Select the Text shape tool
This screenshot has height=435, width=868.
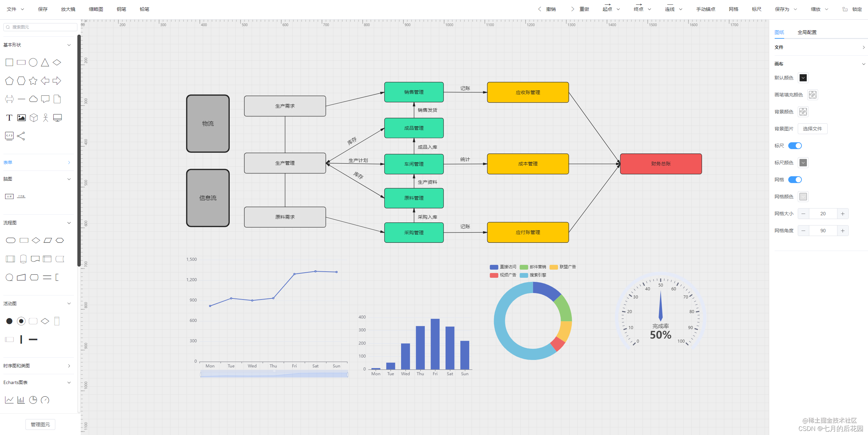9,117
